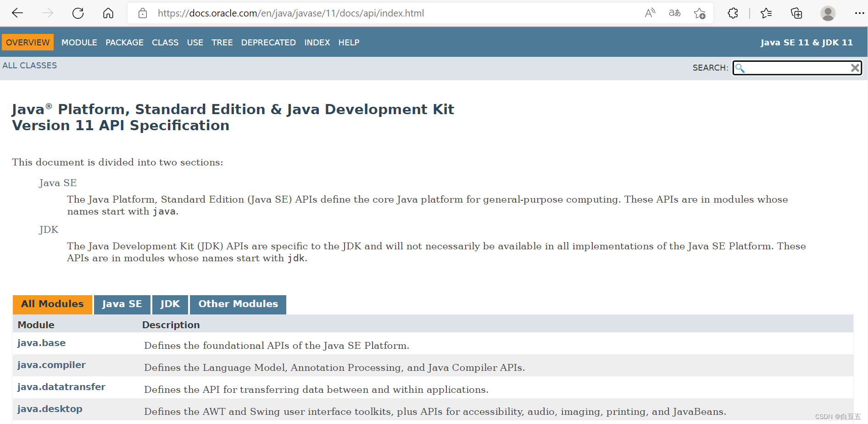Open the DEPRECATED navigation link

click(268, 43)
